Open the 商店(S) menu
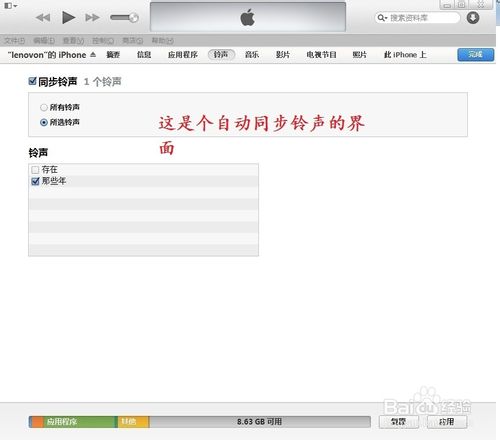The height and width of the screenshot is (440, 500). [x=133, y=41]
